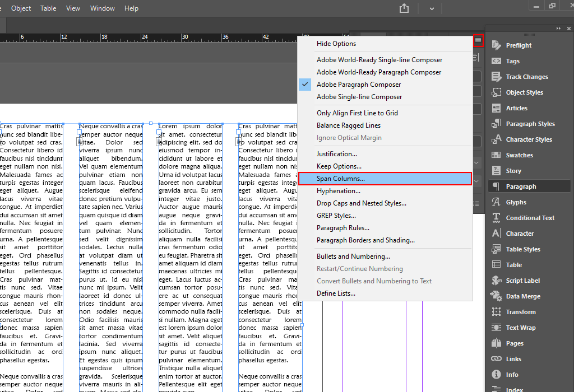574x392 pixels.
Task: Open the Window menu
Action: click(x=103, y=8)
